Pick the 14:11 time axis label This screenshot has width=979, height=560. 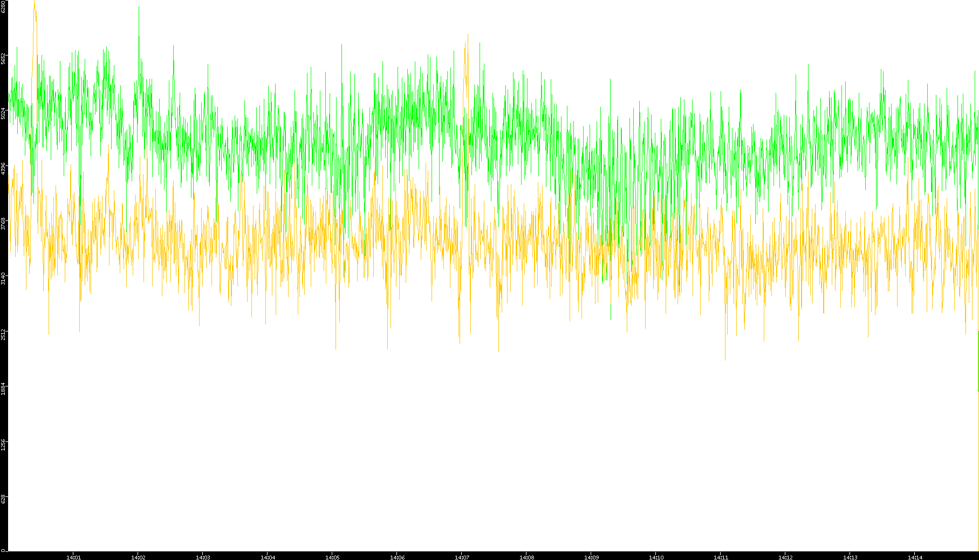[721, 557]
